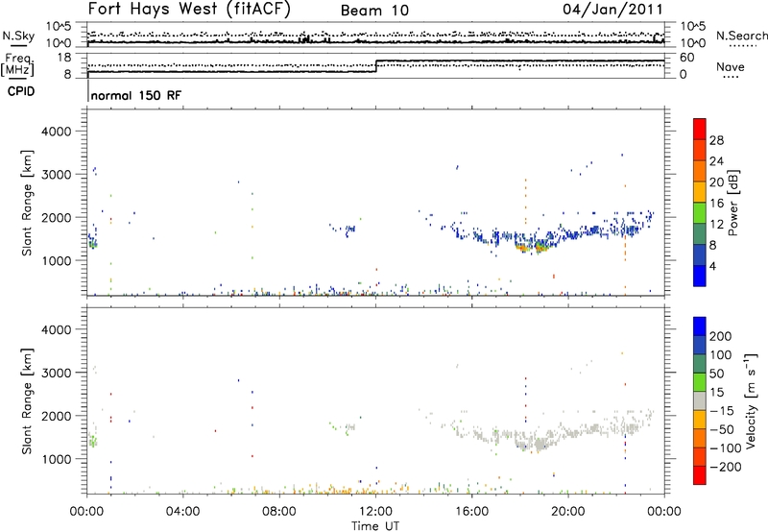Click the '12:00' time axis label
The image size is (768, 532).
click(x=375, y=512)
